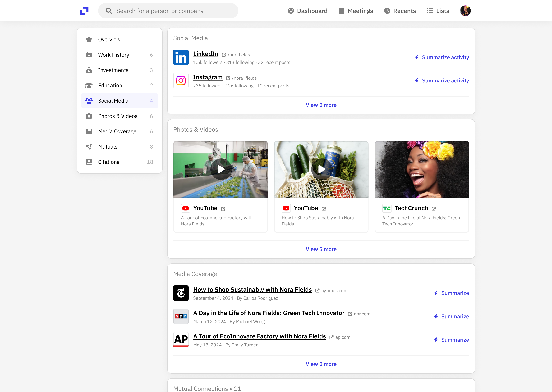Screen dimensions: 552x392
Task: Click the LinkedIn logo icon
Action: pos(181,57)
